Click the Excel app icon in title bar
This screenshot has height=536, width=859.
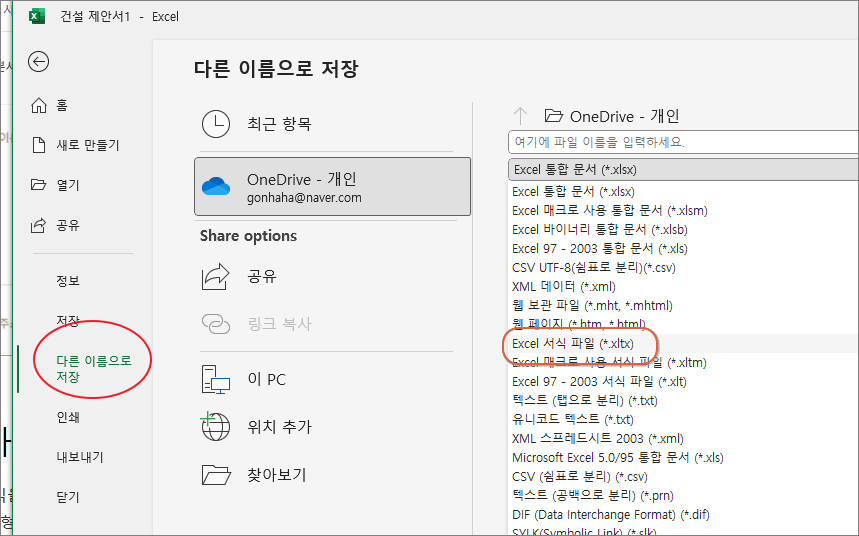tap(37, 16)
